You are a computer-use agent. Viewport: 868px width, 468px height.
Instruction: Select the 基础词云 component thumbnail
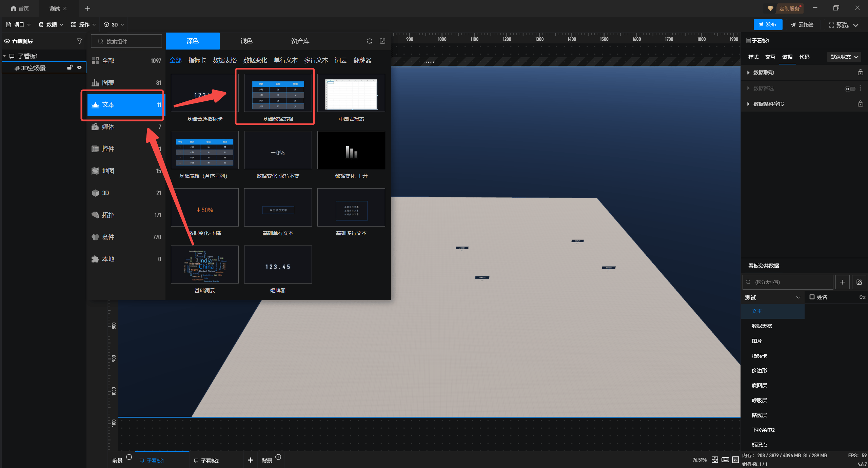tap(204, 265)
